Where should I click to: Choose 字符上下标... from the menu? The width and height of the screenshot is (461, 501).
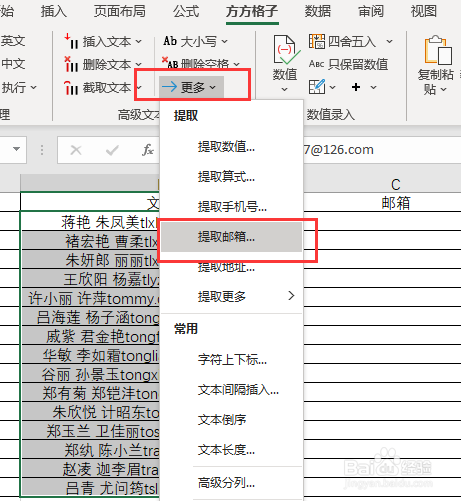231,359
